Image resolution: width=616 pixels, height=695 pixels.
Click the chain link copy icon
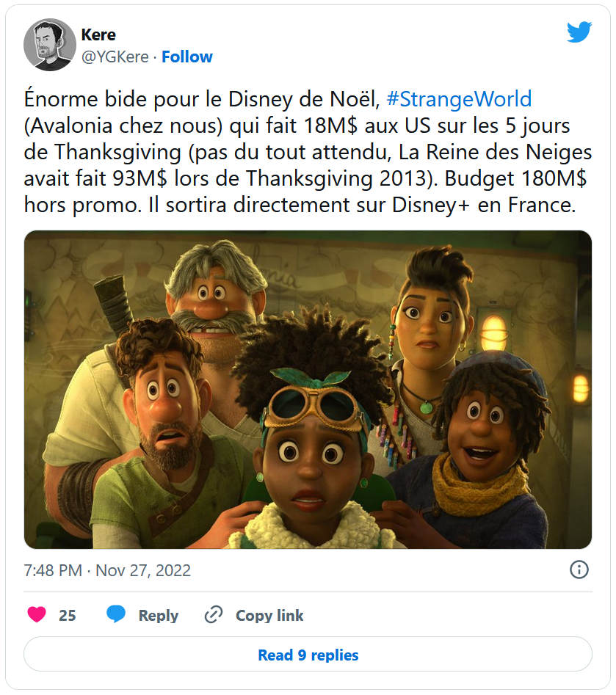pyautogui.click(x=214, y=615)
